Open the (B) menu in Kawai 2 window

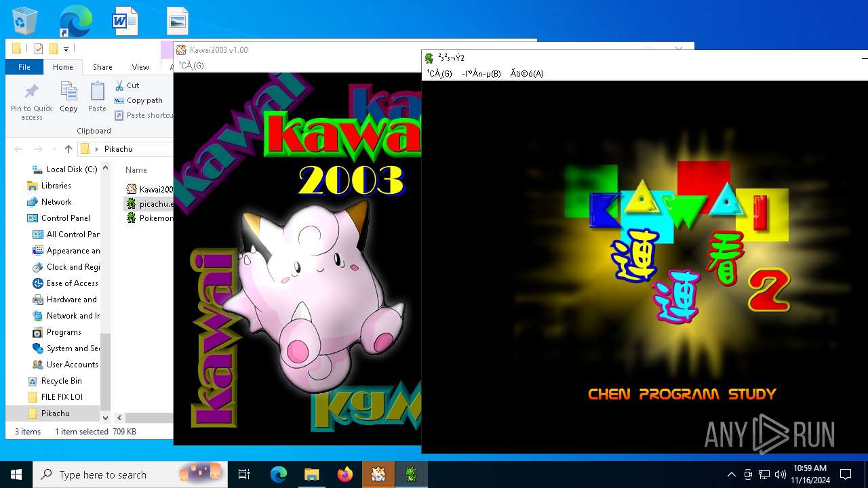pyautogui.click(x=481, y=73)
